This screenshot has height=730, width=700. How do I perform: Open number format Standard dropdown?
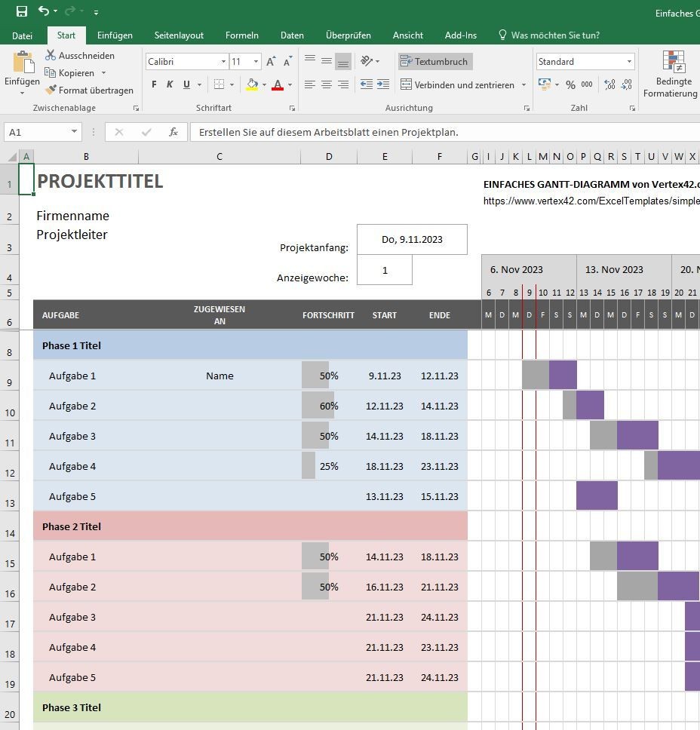tap(629, 61)
